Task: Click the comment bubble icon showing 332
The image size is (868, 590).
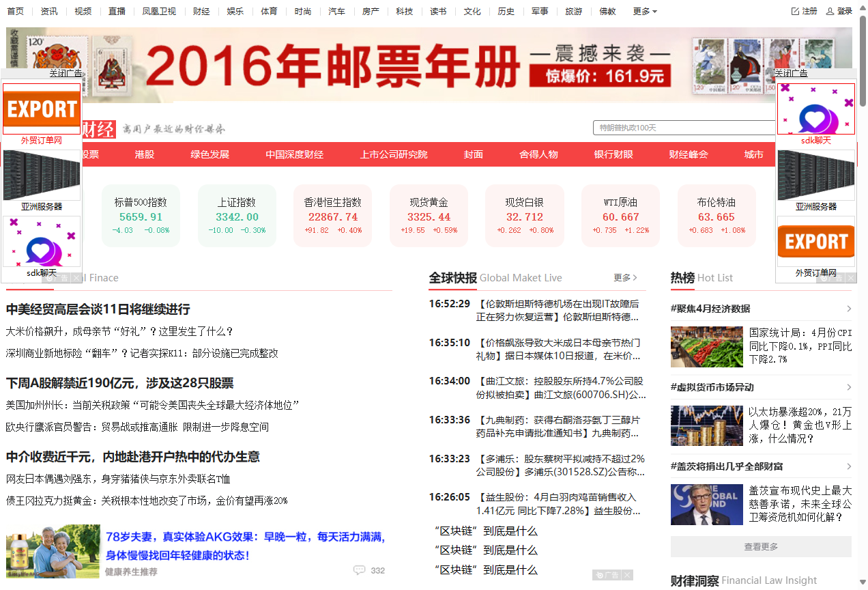Action: click(x=360, y=570)
